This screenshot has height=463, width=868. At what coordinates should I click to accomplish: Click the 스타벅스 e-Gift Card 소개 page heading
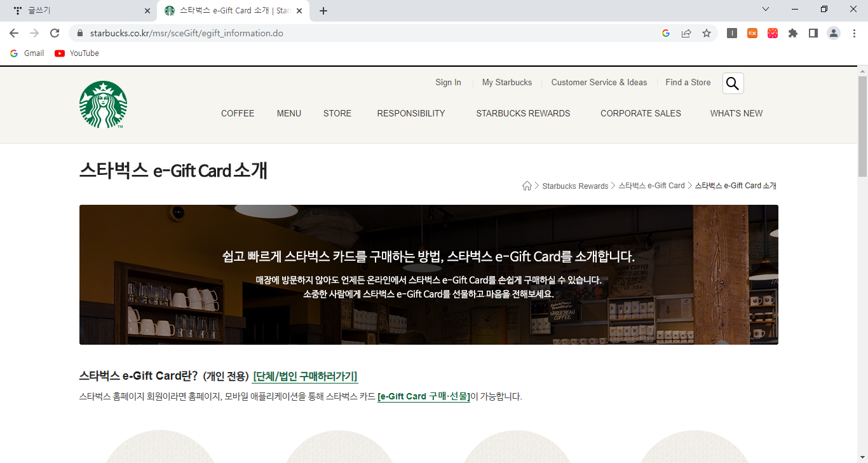173,170
